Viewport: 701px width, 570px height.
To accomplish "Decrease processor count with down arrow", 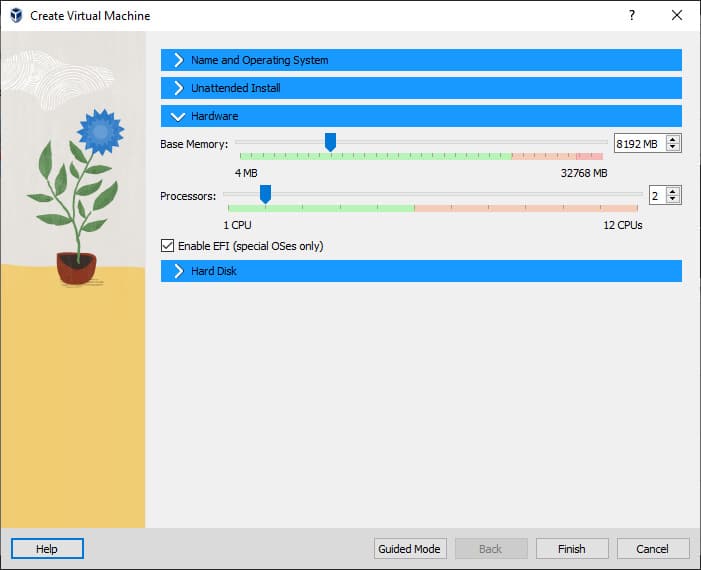I will 673,200.
